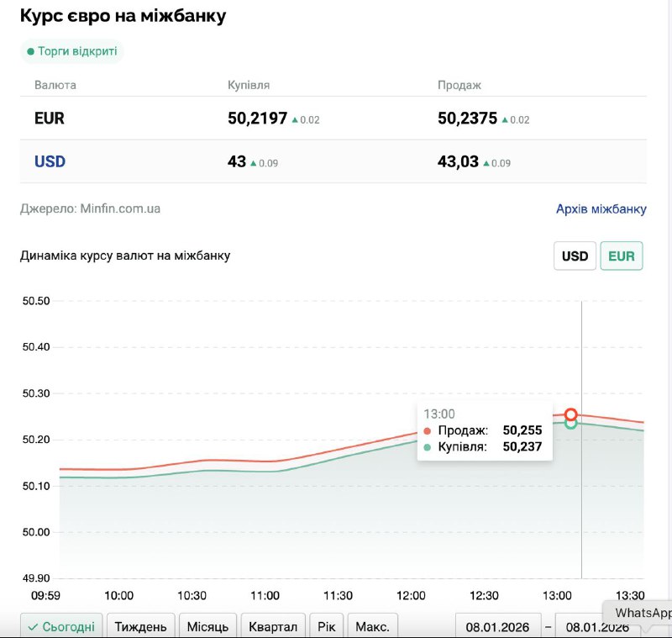
Task: Switch chart period to Місяць
Action: point(207,626)
